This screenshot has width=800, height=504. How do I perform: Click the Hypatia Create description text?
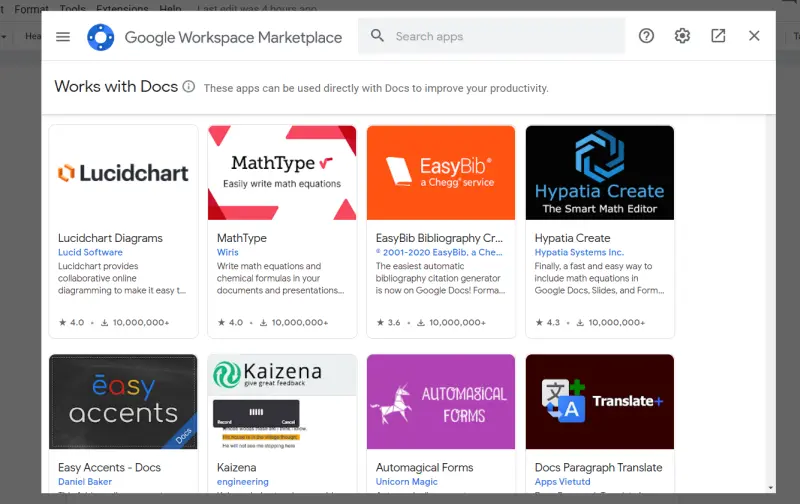599,278
